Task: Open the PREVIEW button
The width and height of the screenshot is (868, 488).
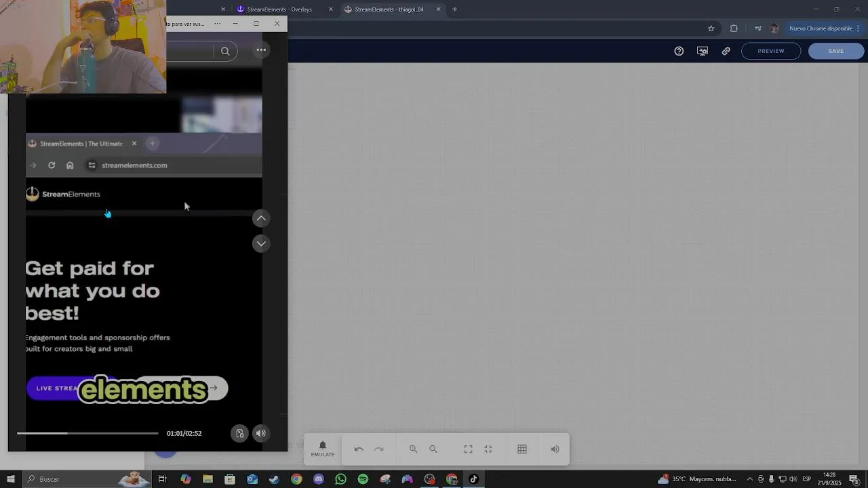Action: click(x=771, y=51)
